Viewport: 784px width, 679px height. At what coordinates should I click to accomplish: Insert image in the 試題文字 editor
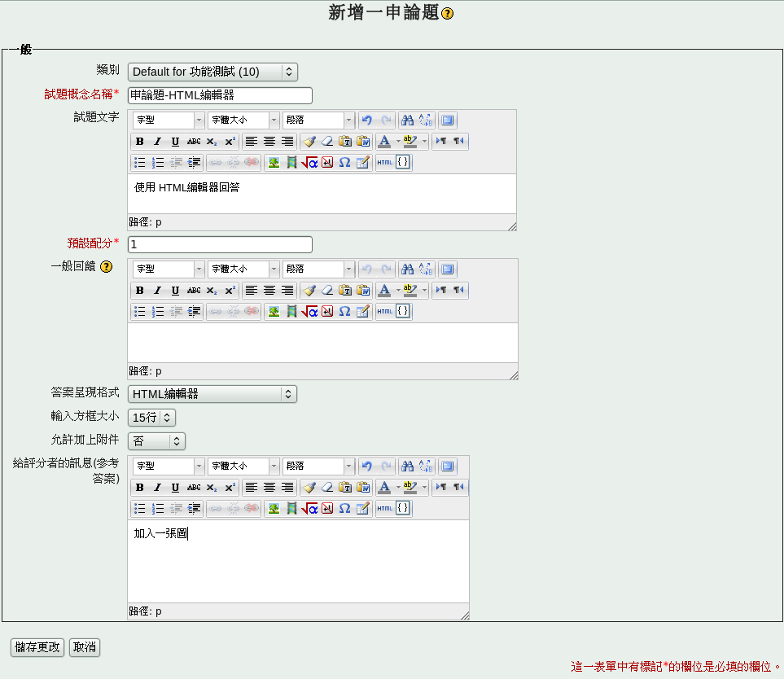coord(274,163)
